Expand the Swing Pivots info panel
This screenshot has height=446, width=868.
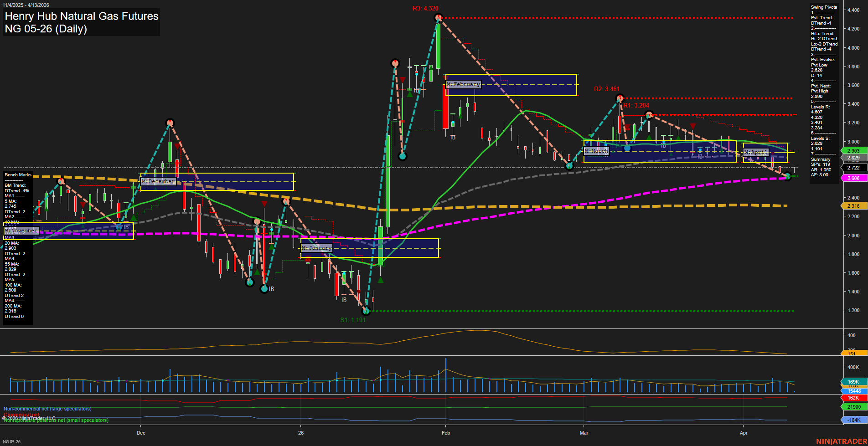point(823,7)
